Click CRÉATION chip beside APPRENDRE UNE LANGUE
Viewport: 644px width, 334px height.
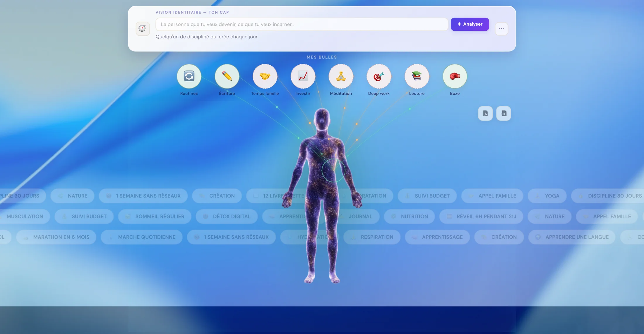pos(499,237)
